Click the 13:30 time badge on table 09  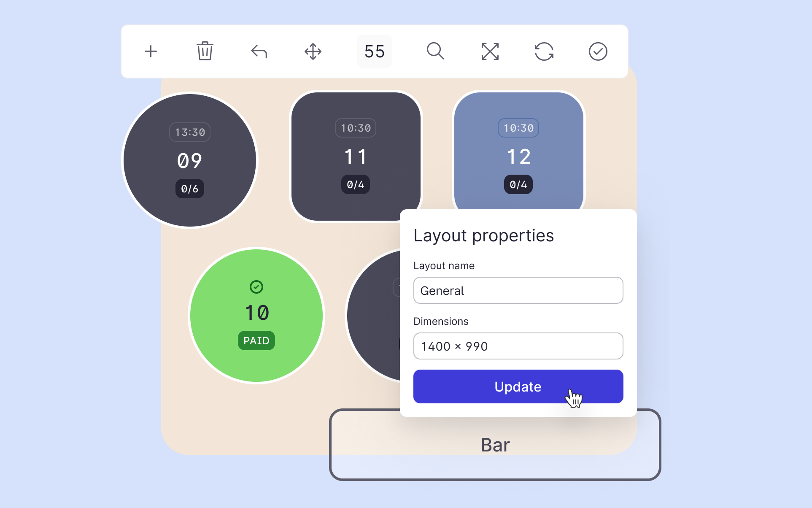(x=190, y=132)
